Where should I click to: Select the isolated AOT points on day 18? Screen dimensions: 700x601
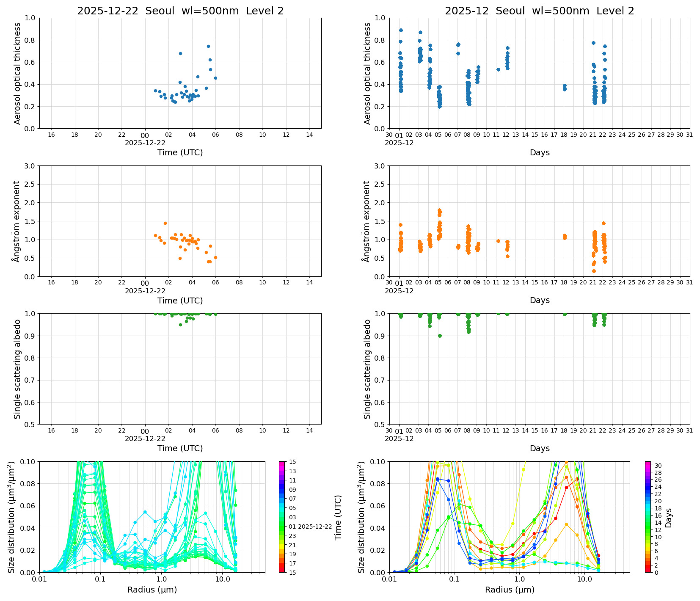[x=564, y=88]
